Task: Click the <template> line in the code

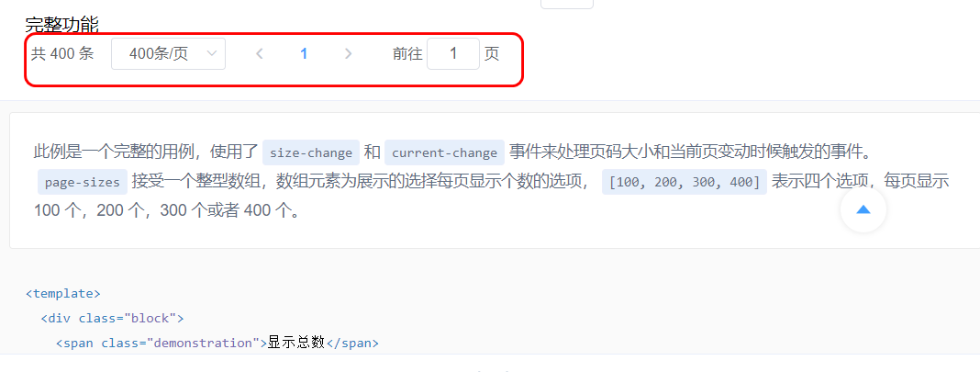Action: click(62, 293)
